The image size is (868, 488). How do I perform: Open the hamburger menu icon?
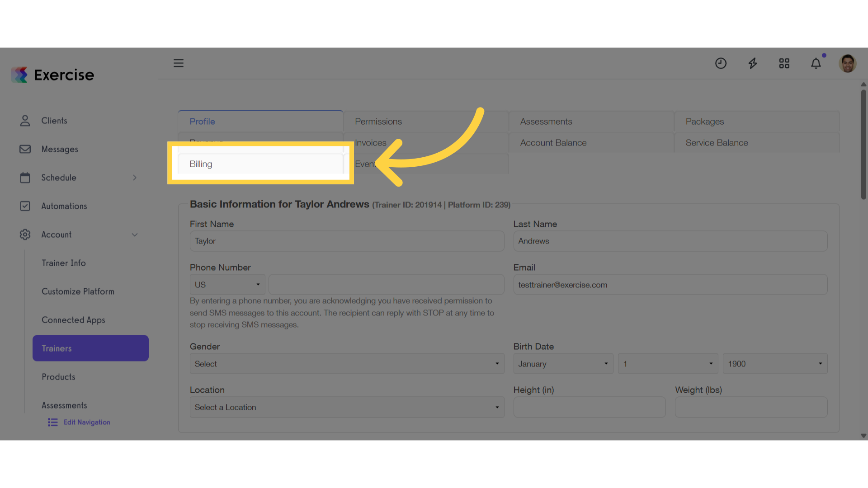[179, 63]
